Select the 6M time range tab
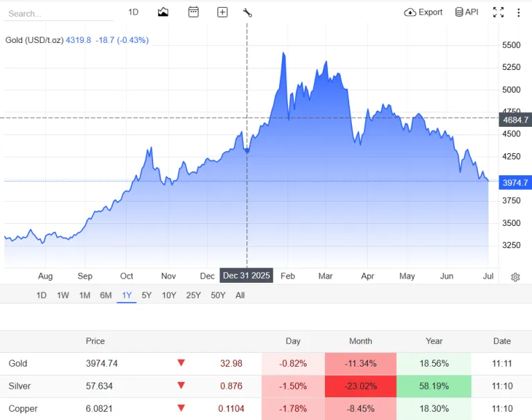The image size is (532, 420). (x=105, y=295)
